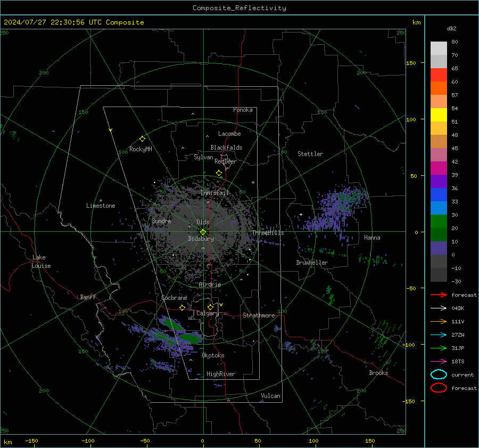Click the dBZ legend heading
The image size is (479, 448).
point(451,28)
